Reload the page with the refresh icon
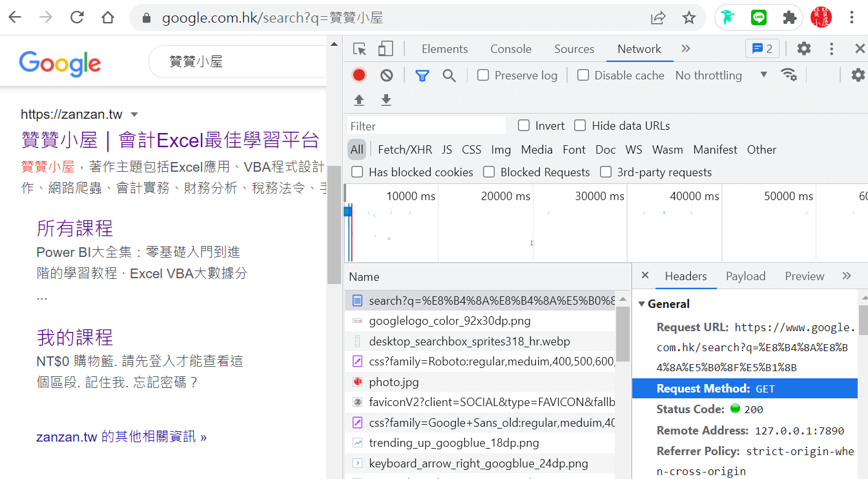Viewport: 868px width, 479px height. [77, 17]
